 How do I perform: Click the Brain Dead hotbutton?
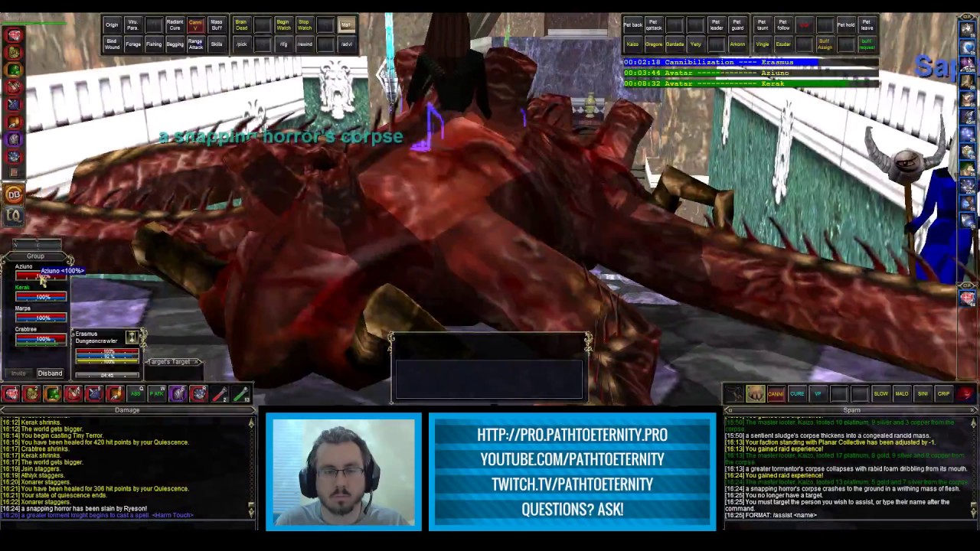242,25
